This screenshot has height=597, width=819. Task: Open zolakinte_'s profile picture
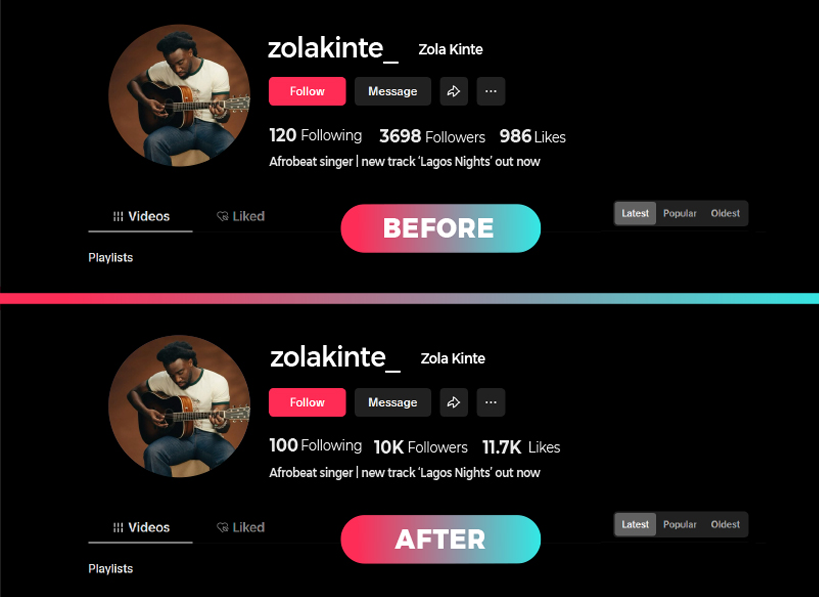coord(180,94)
